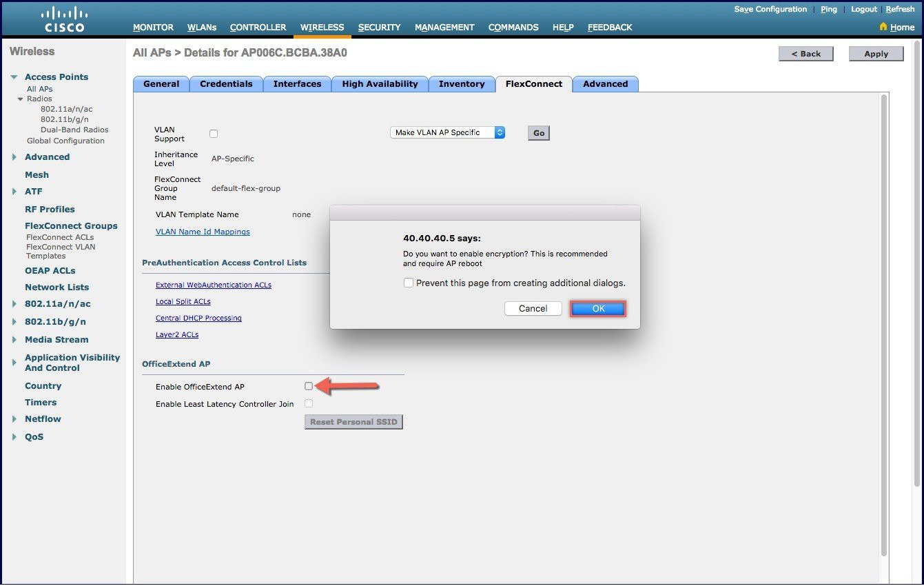The height and width of the screenshot is (586, 924).
Task: Switch to the Advanced tab
Action: pos(606,84)
